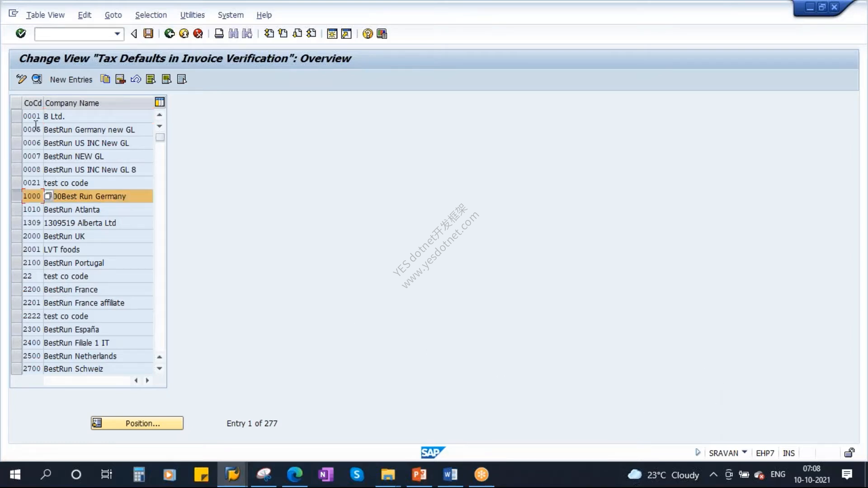Click the Position... button

[x=137, y=423]
